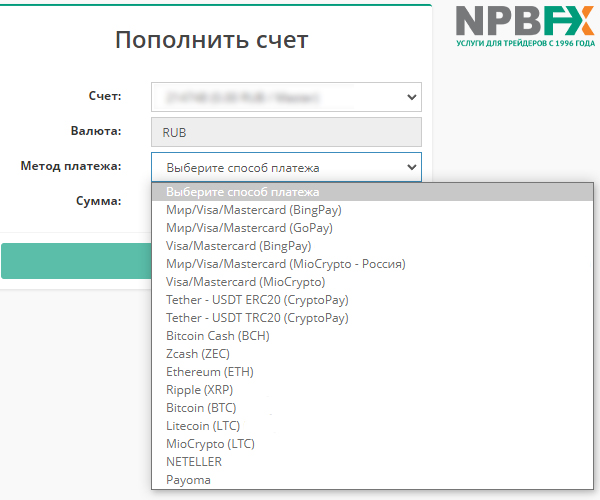The height and width of the screenshot is (500, 600).
Task: Click the 'Пополнить счет' heading
Action: (212, 39)
